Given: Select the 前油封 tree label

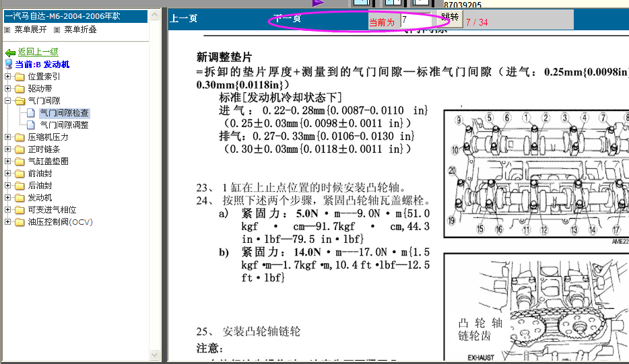Looking at the screenshot, I should click(40, 174).
